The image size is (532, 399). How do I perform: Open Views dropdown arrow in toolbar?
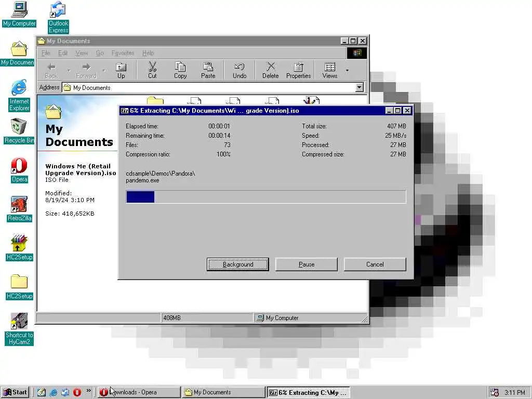click(347, 71)
